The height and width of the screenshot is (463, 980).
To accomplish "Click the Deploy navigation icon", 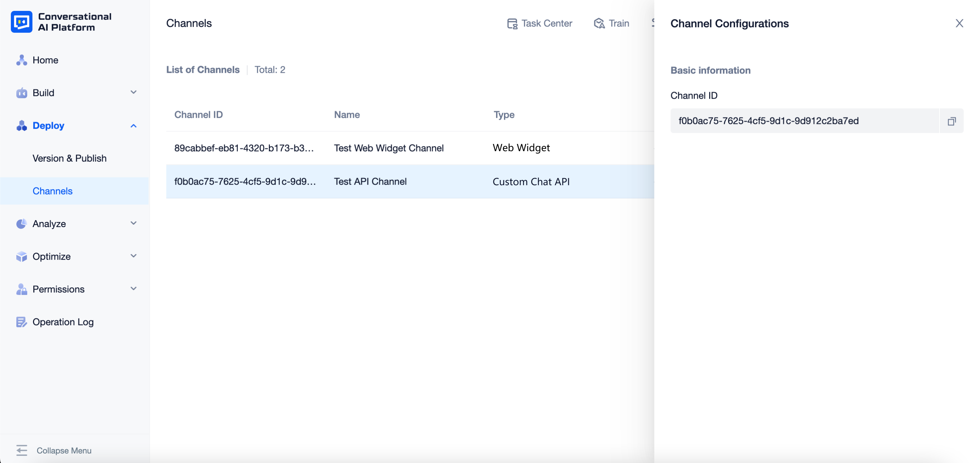I will pos(21,125).
